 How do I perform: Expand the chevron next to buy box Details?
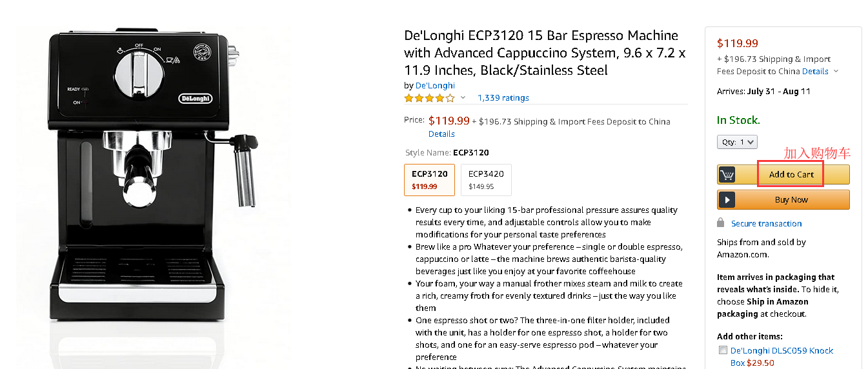(836, 72)
